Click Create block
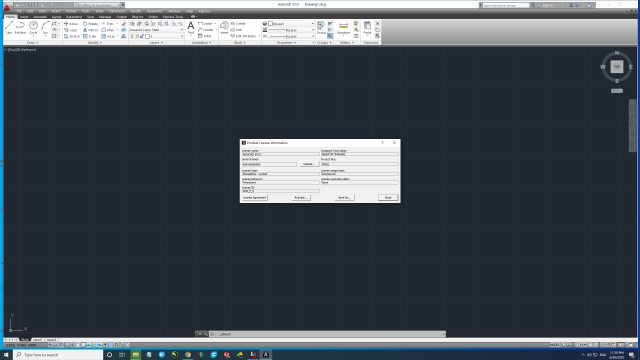The width and height of the screenshot is (640, 360). click(x=238, y=24)
